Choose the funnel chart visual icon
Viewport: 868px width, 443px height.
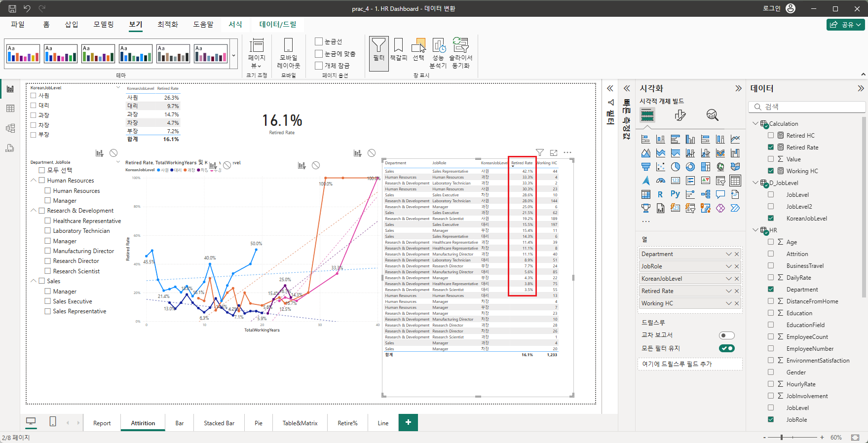tap(645, 167)
